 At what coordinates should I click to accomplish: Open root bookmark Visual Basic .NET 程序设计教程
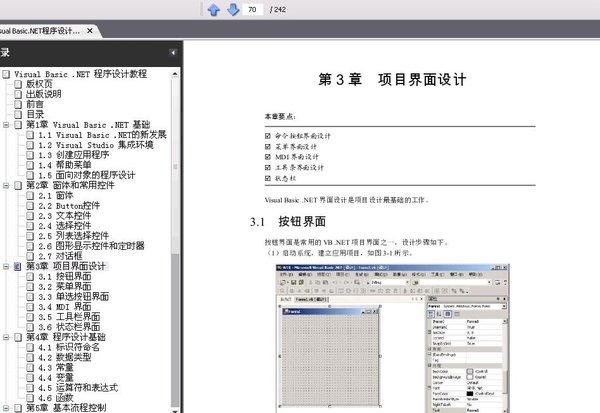click(x=80, y=74)
